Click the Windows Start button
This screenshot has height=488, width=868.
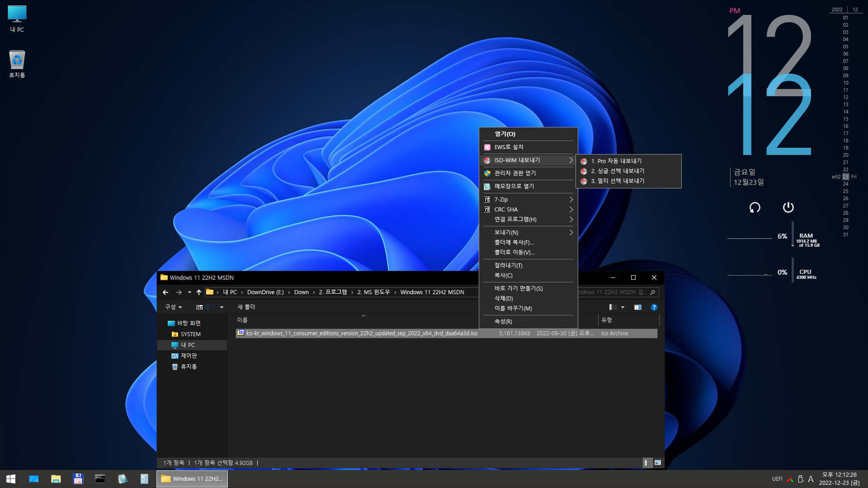point(11,479)
